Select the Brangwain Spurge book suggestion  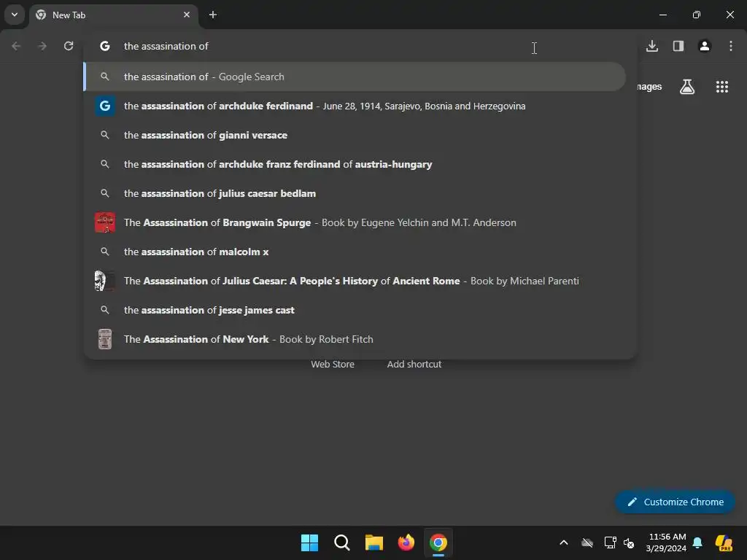point(355,222)
